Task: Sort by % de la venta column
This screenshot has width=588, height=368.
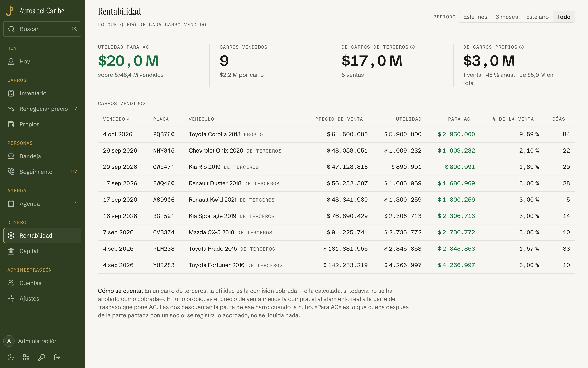Action: point(515,119)
